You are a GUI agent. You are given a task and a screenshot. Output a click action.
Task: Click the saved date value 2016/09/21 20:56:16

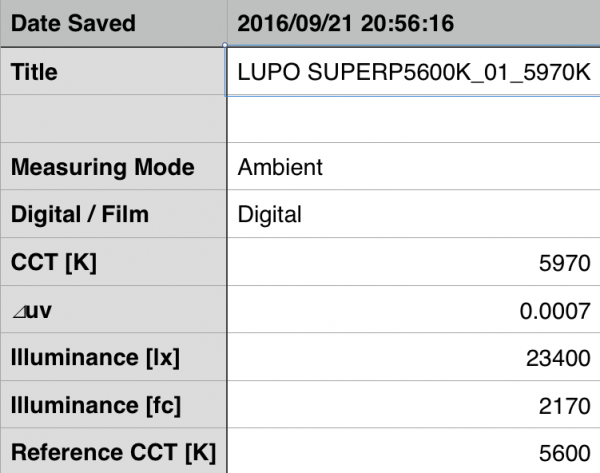click(345, 23)
